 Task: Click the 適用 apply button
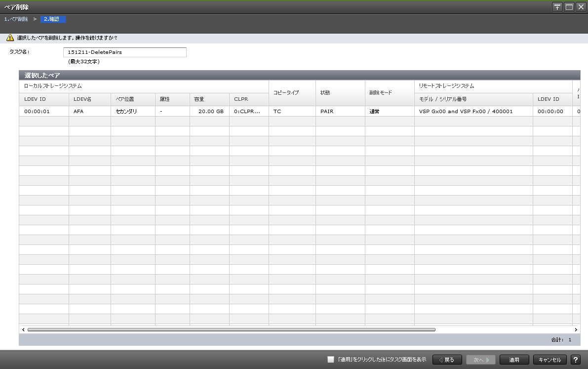coord(514,360)
